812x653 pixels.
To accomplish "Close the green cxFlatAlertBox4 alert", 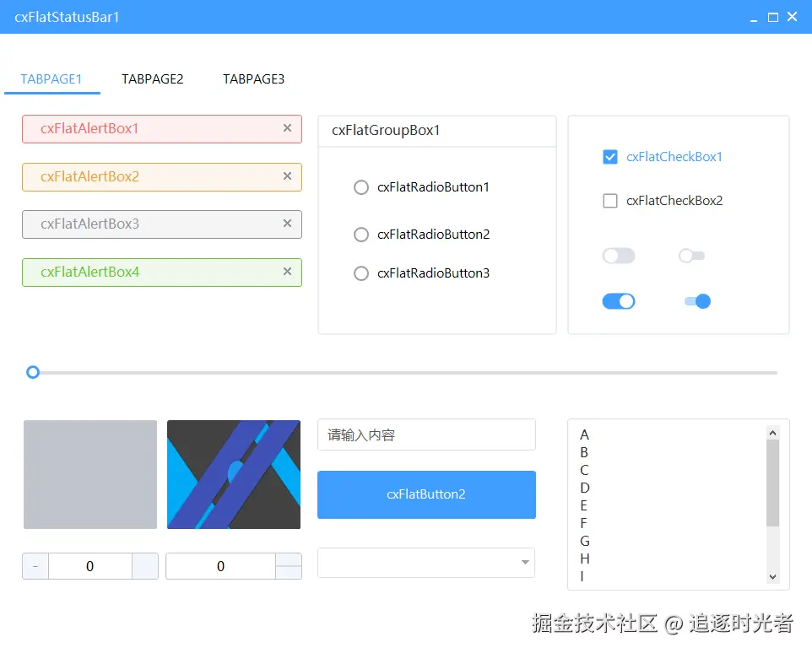I will pyautogui.click(x=288, y=271).
